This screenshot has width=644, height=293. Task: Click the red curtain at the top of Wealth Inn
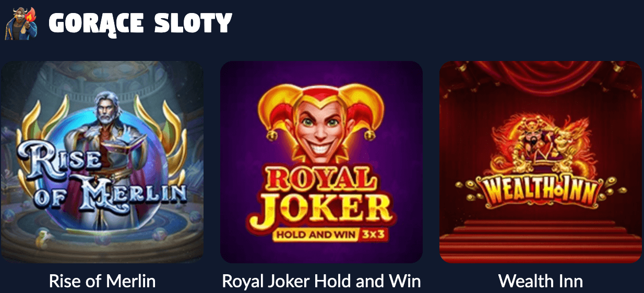[541, 78]
